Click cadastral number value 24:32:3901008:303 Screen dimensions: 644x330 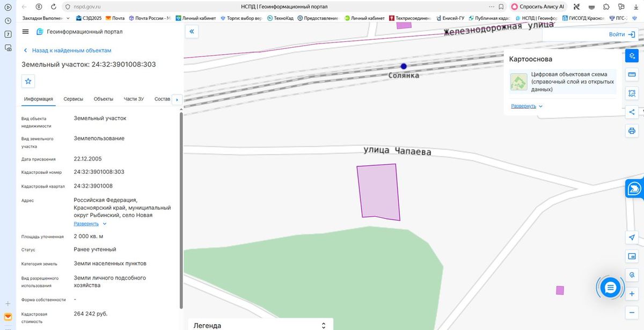click(99, 172)
